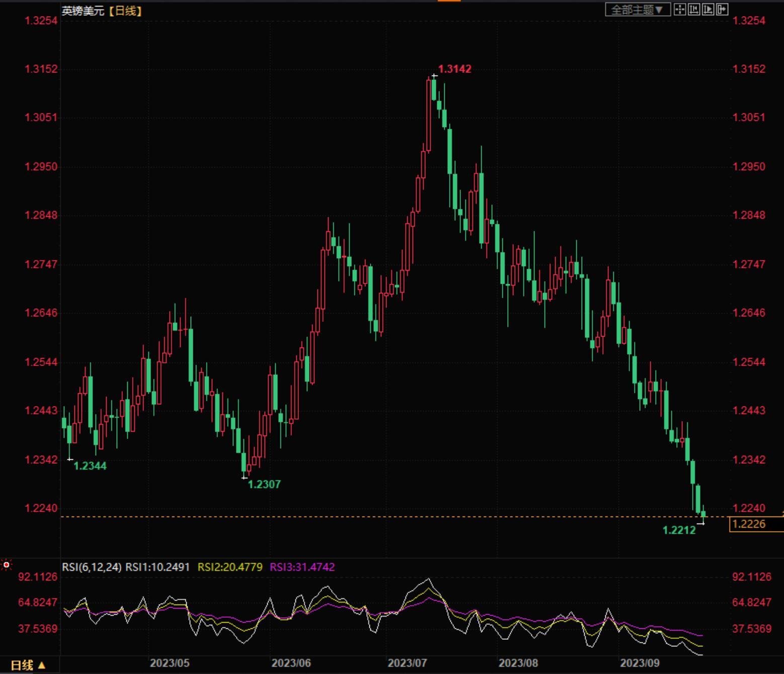Click the left axis 1.2950 price label

pos(41,166)
